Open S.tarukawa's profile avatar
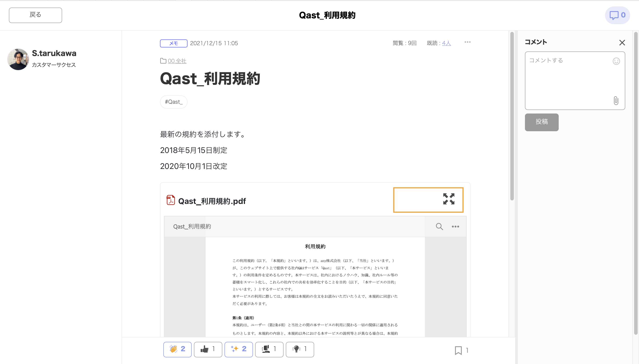The image size is (639, 364). 18,59
